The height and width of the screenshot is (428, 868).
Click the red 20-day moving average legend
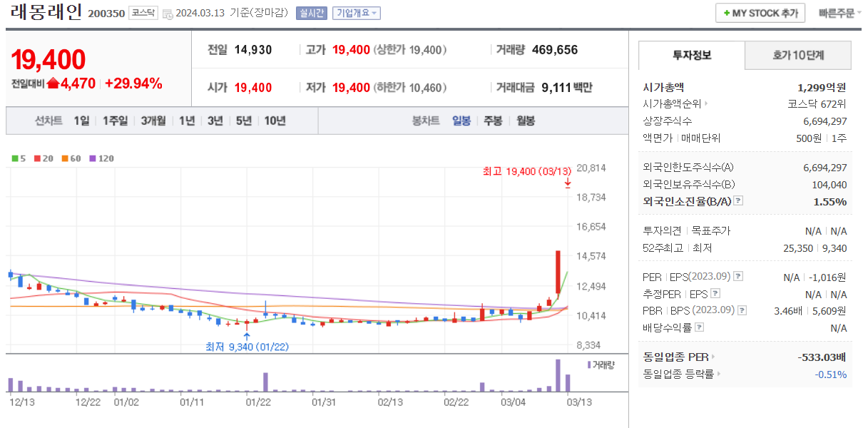click(44, 158)
